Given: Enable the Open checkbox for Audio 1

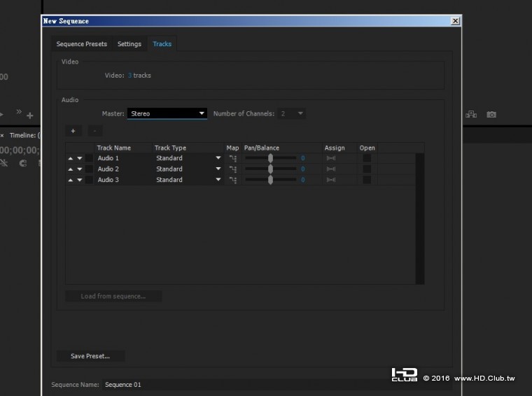Looking at the screenshot, I should [367, 159].
